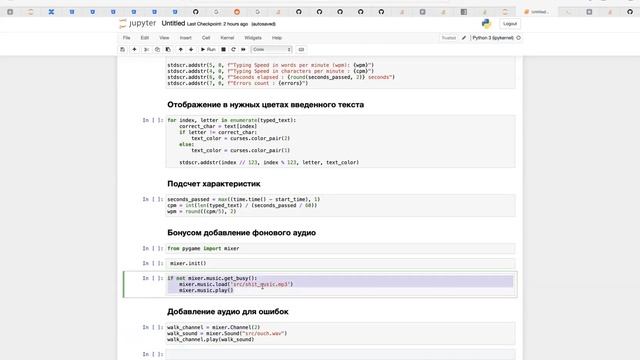Click into the stdscr.addstr Typing Speed cell
This screenshot has height=360, width=640.
click(340, 73)
